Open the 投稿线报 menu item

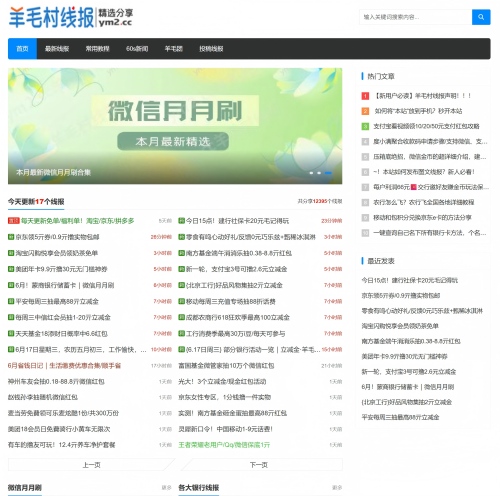tap(211, 49)
